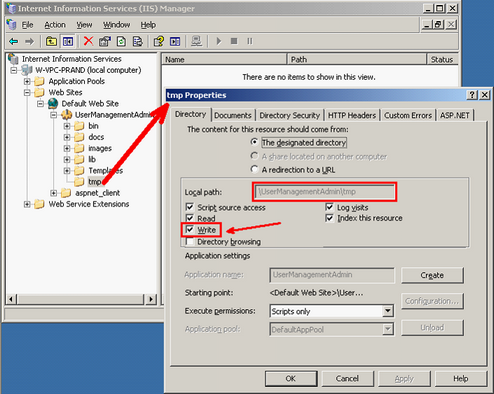Click the red Delete X icon
This screenshot has width=494, height=394.
[88, 41]
